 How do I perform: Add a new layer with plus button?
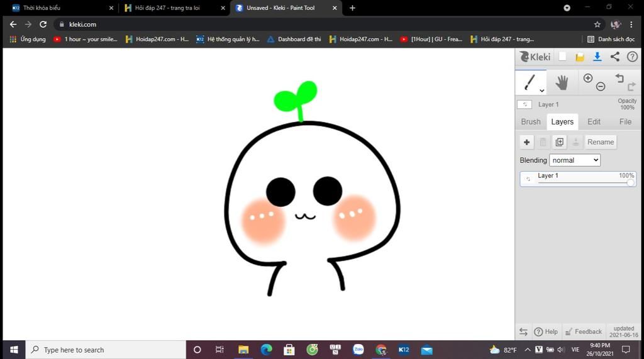[x=526, y=142]
